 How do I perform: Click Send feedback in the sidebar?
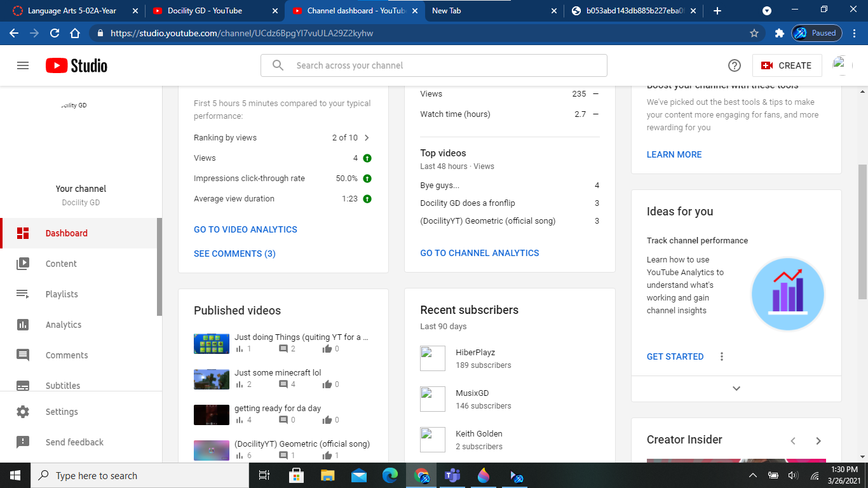coord(74,442)
